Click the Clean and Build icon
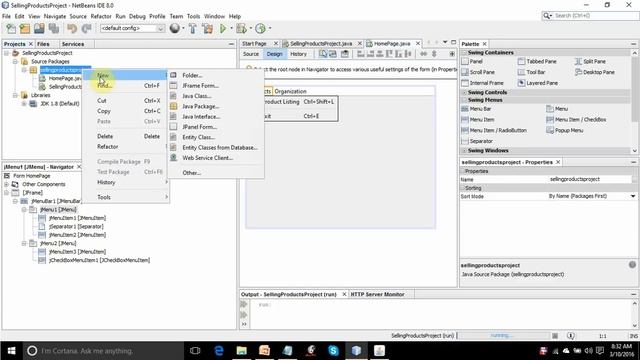640x360 pixels. [208, 29]
